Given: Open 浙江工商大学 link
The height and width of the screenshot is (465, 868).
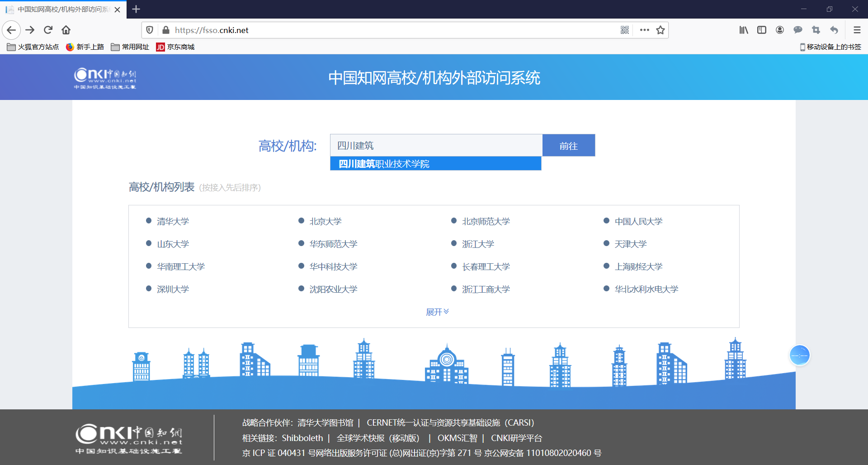Looking at the screenshot, I should (x=486, y=289).
